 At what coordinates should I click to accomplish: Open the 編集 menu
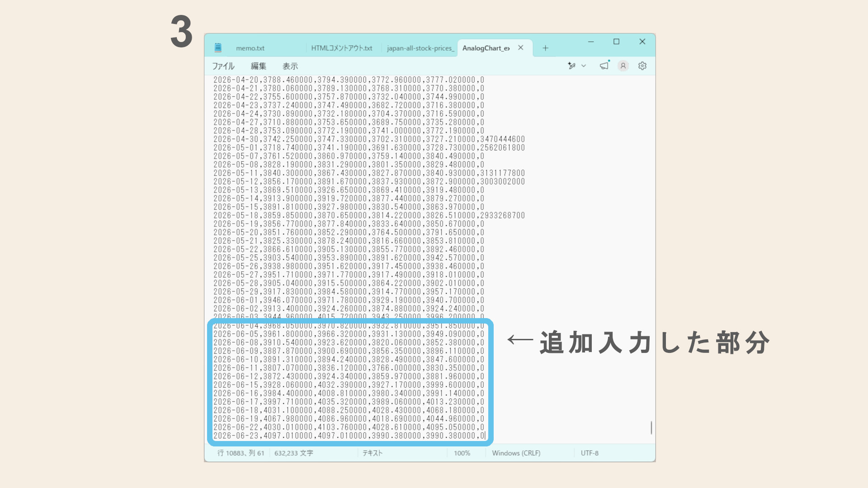pyautogui.click(x=259, y=66)
